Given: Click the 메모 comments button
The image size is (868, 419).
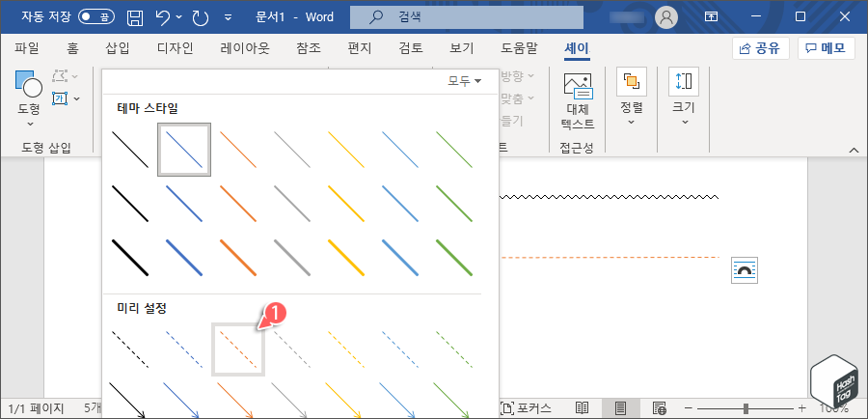Looking at the screenshot, I should tap(826, 49).
